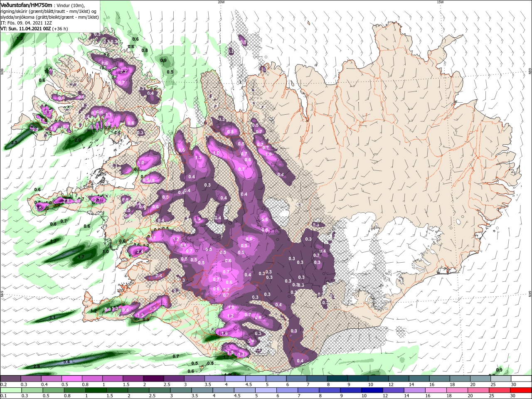Click the '20W' longitude label
532x399 pixels.
point(221,2)
